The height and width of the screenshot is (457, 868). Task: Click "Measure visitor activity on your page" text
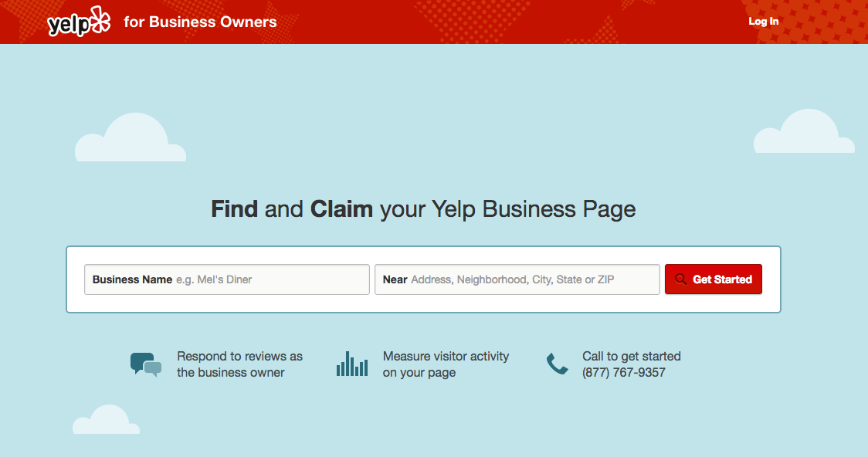(x=446, y=364)
